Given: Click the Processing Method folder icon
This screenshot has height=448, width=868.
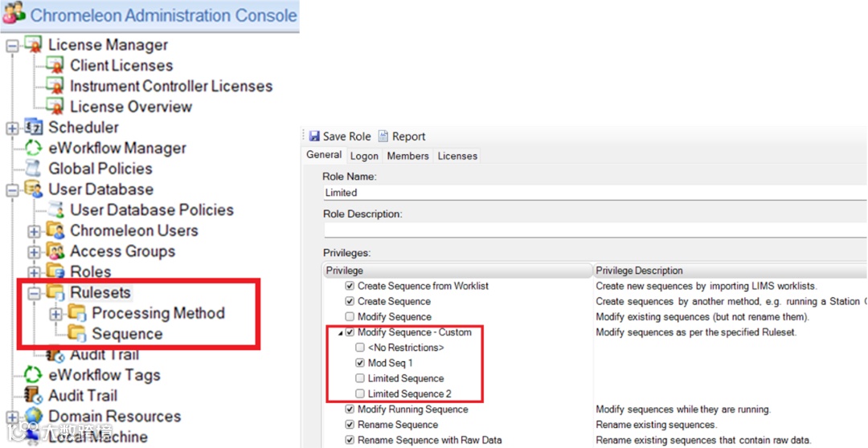Looking at the screenshot, I should tap(77, 314).
